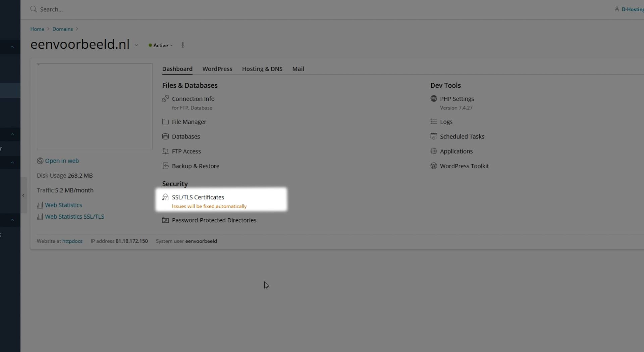Click Scheduled Tasks calendar icon

tap(434, 136)
